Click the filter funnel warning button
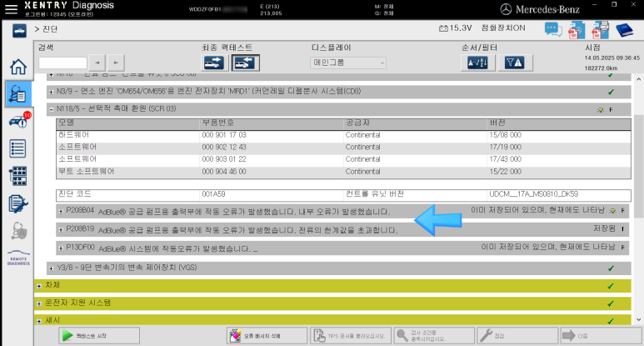The image size is (644, 346). (515, 63)
